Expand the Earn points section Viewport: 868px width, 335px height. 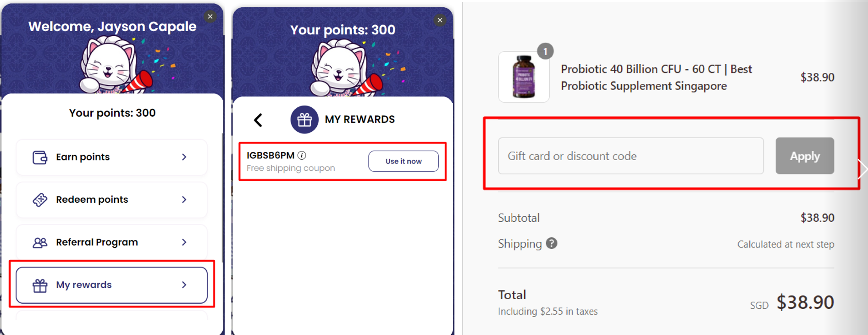tap(111, 157)
